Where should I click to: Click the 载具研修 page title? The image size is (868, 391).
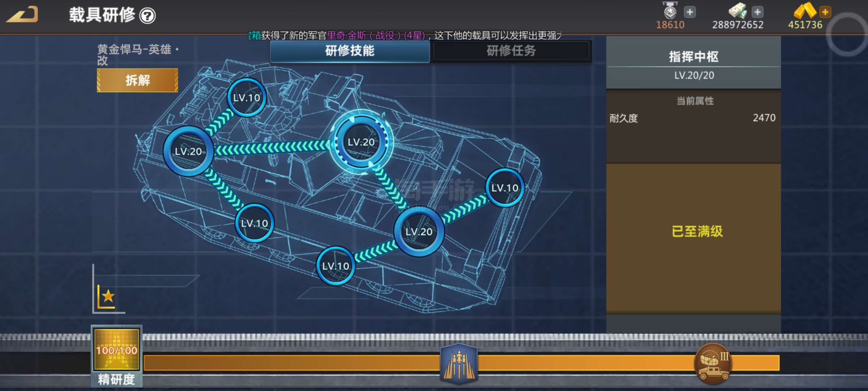pos(102,15)
